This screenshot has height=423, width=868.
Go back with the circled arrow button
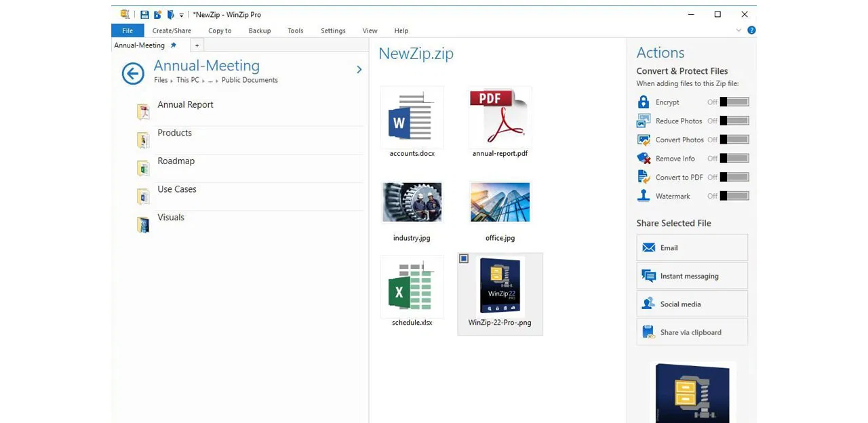coord(133,73)
